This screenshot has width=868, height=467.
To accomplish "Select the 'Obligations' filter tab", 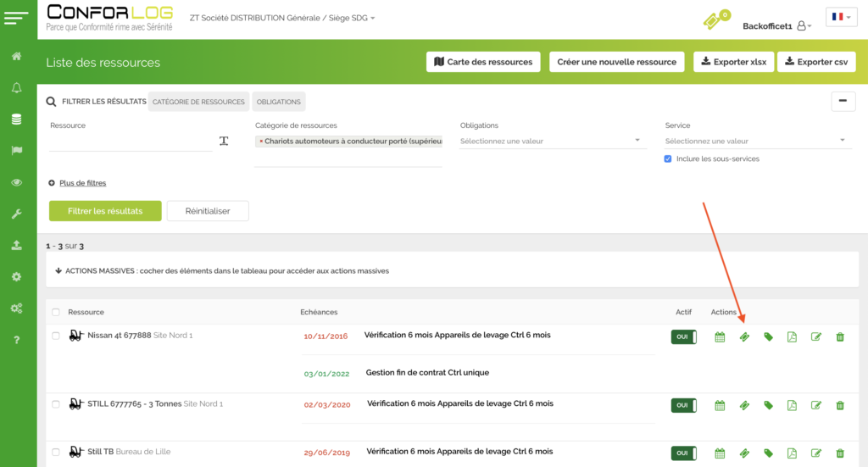I will click(x=279, y=102).
